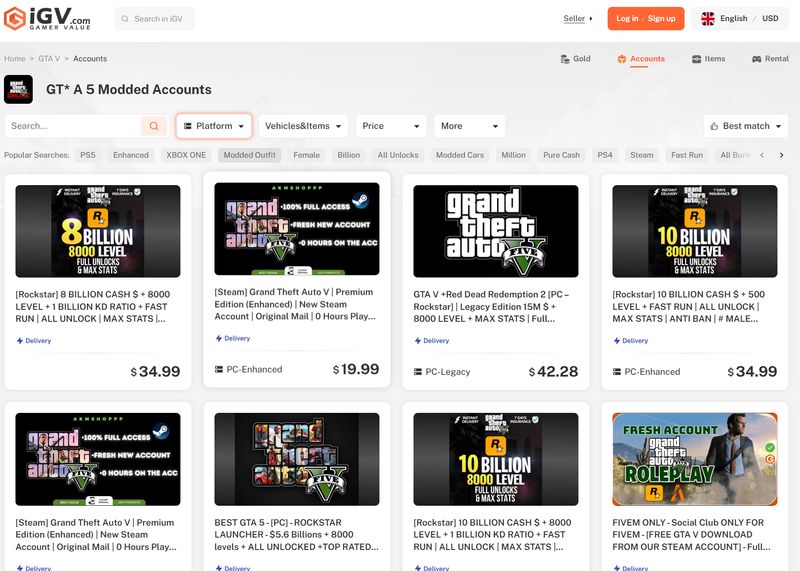Viewport: 800px width, 571px height.
Task: Click the thumbs-up icon in Best match sorter
Action: click(714, 126)
